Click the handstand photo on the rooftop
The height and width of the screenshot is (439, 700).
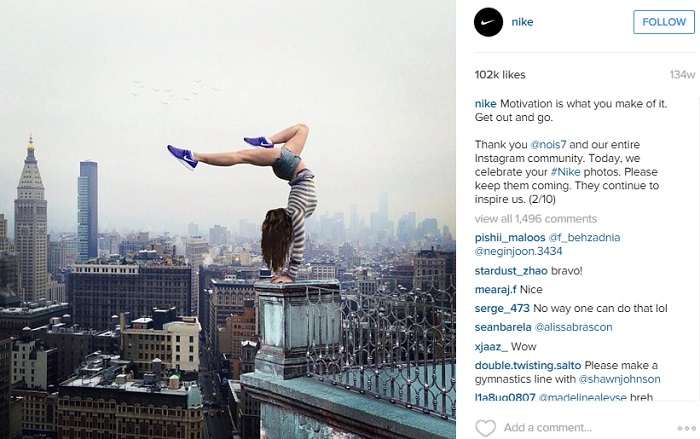pyautogui.click(x=228, y=219)
